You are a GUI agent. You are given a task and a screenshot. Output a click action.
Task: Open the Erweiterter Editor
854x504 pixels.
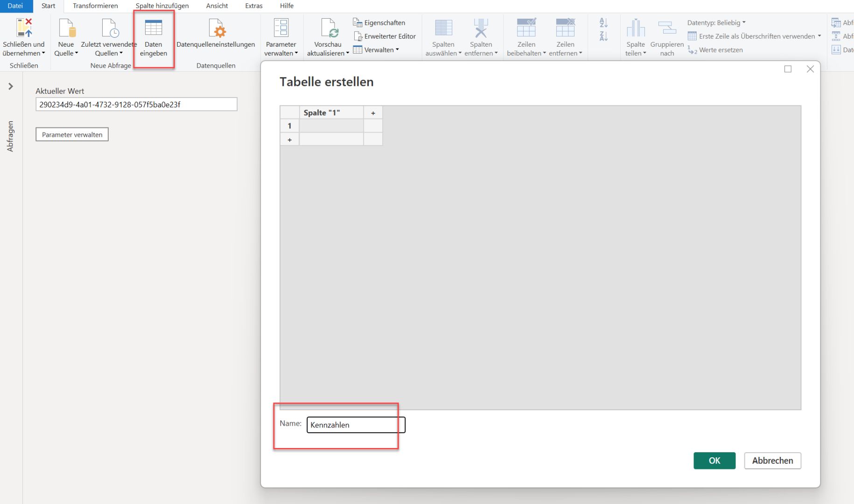pos(385,36)
